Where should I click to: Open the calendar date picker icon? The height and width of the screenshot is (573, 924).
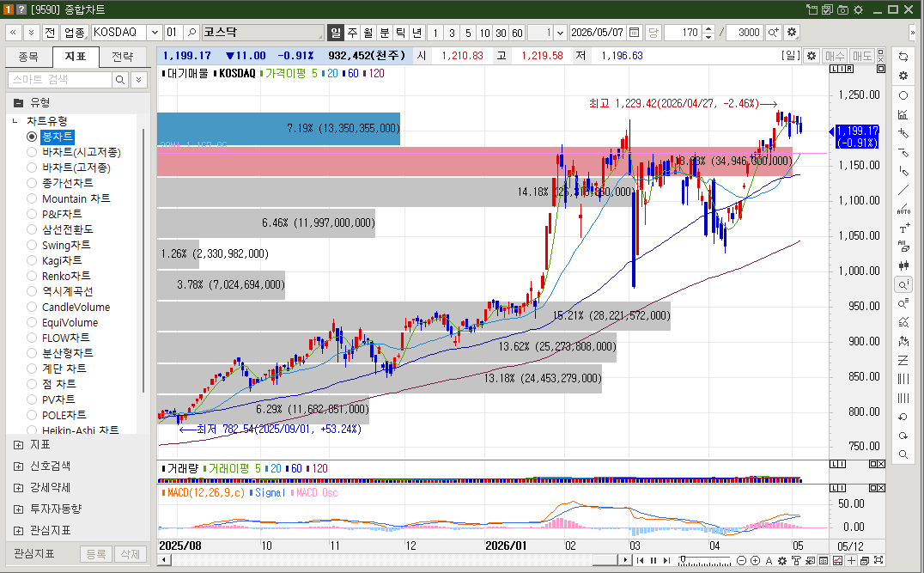point(634,33)
